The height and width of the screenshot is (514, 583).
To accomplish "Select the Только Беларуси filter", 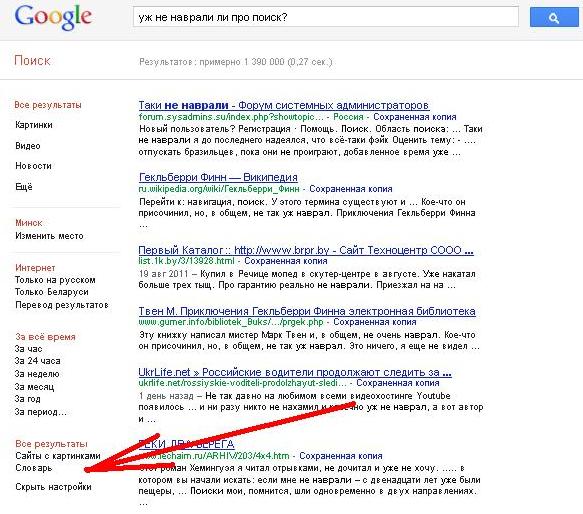I will click(x=52, y=292).
